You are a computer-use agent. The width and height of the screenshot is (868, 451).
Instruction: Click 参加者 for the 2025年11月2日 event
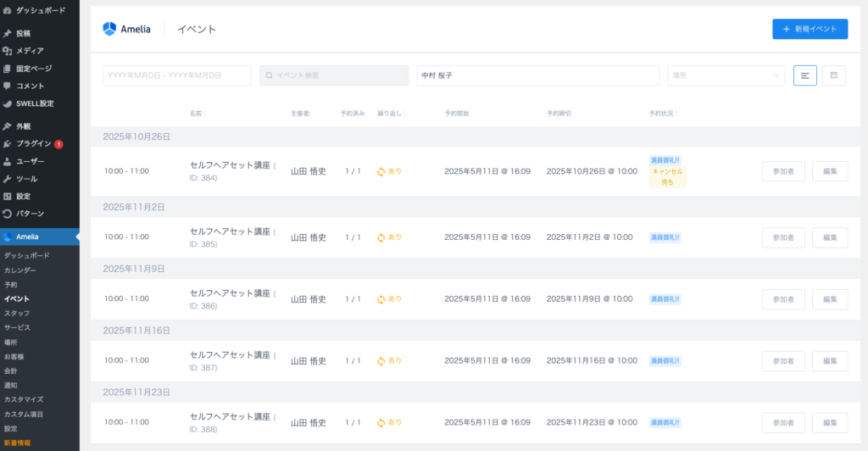783,237
